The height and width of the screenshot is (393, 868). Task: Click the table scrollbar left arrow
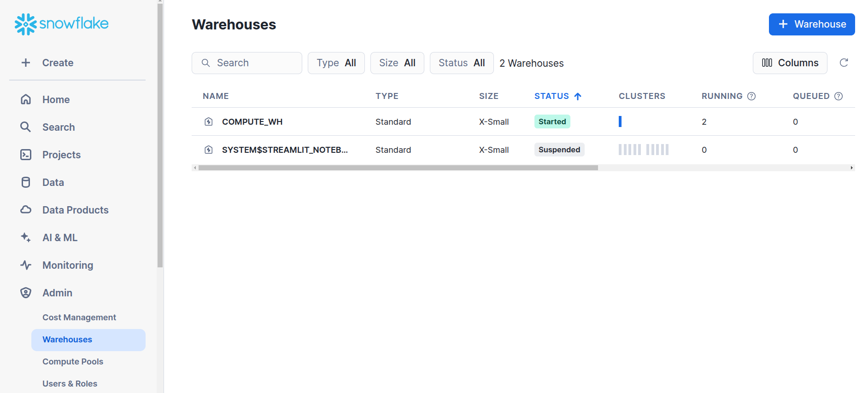(x=195, y=168)
